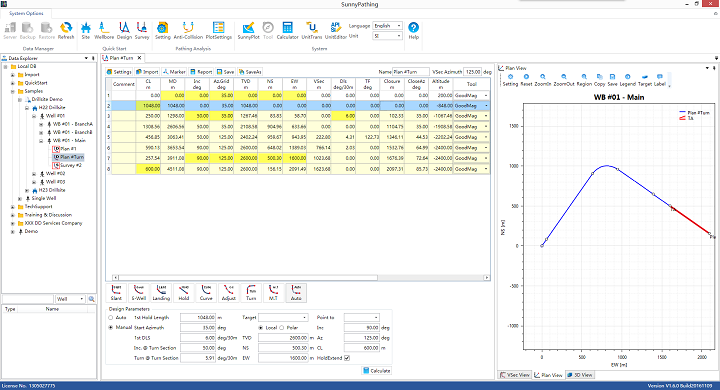Screen dimensions: 720x390
Task: Click the Refresh icon in Data Manager
Action: (x=66, y=30)
